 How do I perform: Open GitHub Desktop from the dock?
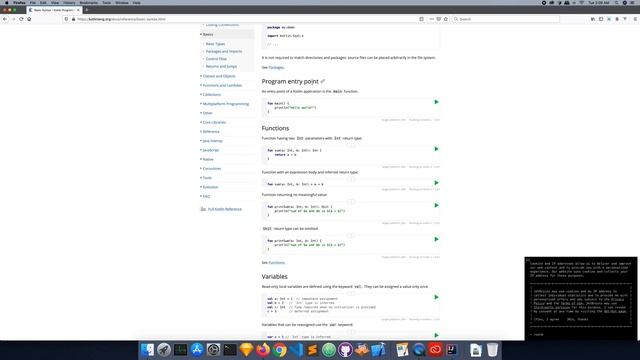[x=345, y=350]
